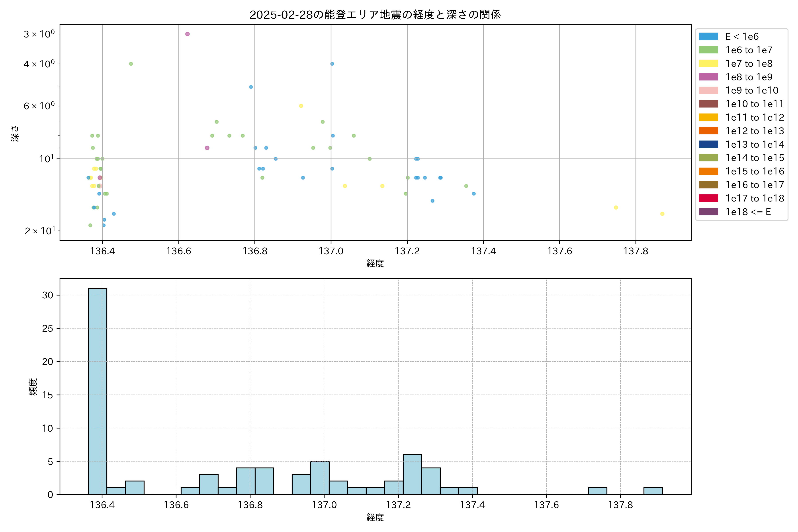Image resolution: width=798 pixels, height=532 pixels.
Task: Click the 137.8 tick label on histogram
Action: click(620, 505)
